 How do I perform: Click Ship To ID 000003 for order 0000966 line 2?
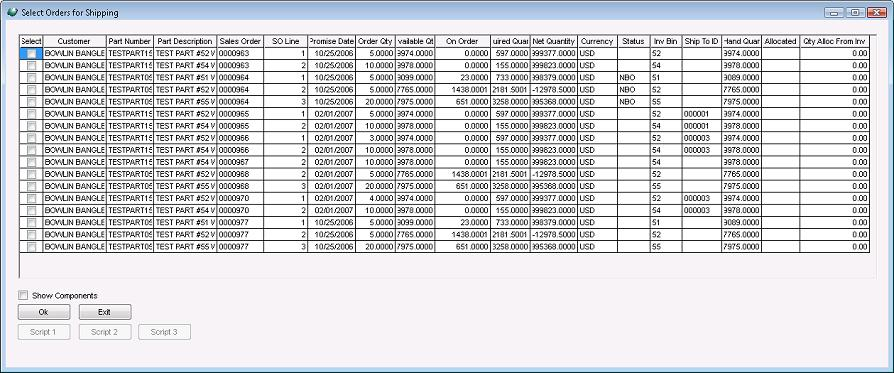[702, 150]
